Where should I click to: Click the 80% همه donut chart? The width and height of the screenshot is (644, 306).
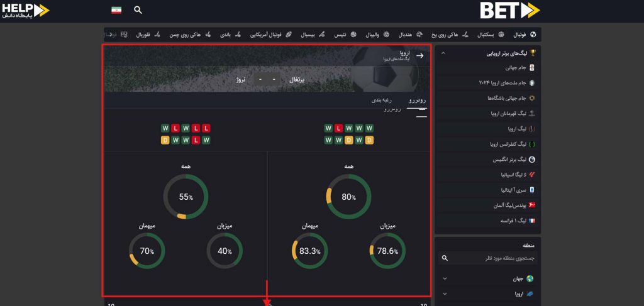(348, 197)
